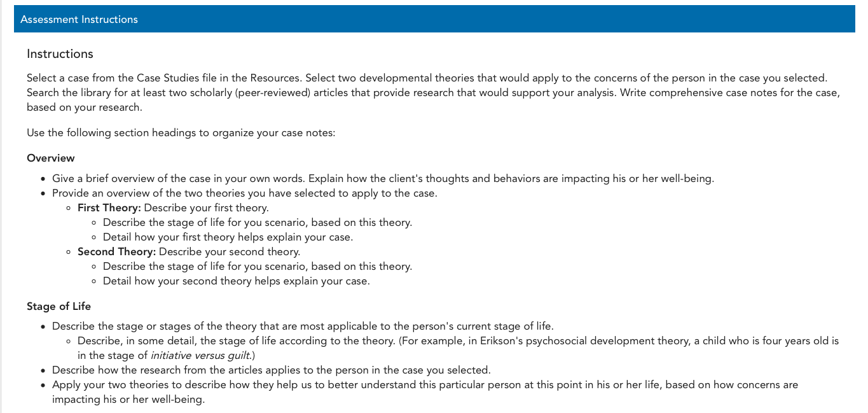The width and height of the screenshot is (868, 413).
Task: Select the bold Stage of Life heading
Action: 59,306
